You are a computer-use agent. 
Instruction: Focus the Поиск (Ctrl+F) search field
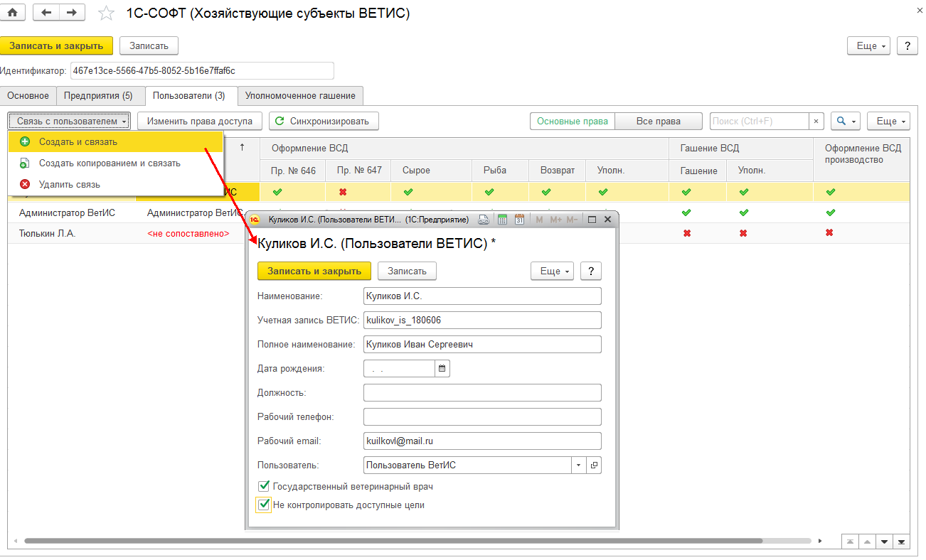[759, 122]
